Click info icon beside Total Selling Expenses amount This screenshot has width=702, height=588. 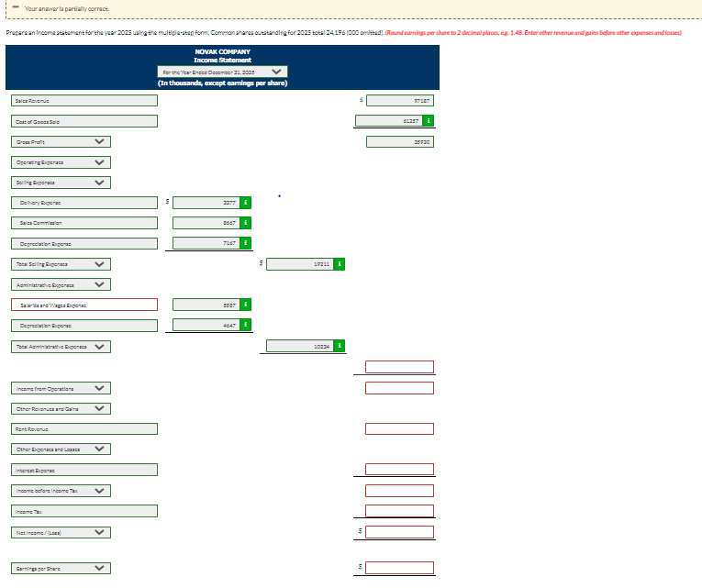point(340,264)
